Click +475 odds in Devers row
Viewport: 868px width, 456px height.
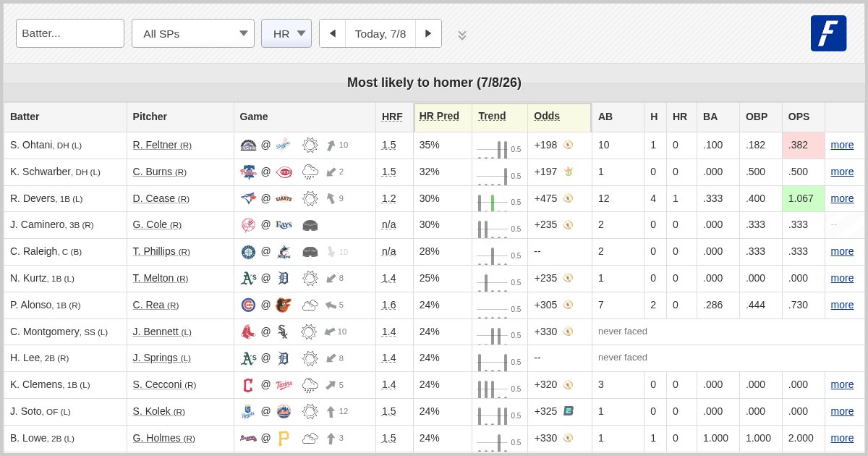pyautogui.click(x=546, y=198)
